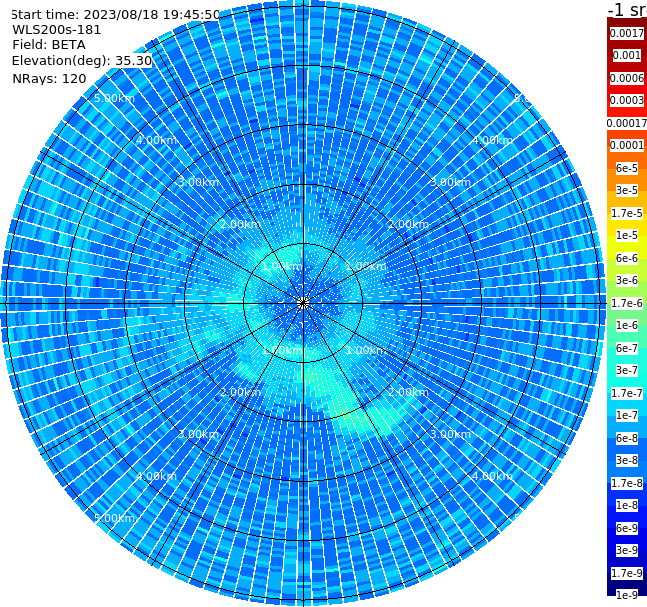Click the lower-right 4.00km range label
The width and height of the screenshot is (647, 607).
492,476
